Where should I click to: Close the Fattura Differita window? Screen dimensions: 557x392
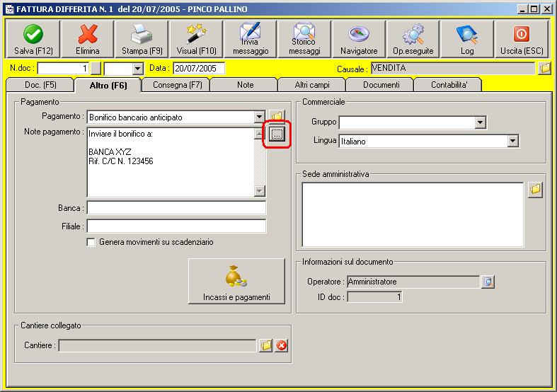[547, 9]
